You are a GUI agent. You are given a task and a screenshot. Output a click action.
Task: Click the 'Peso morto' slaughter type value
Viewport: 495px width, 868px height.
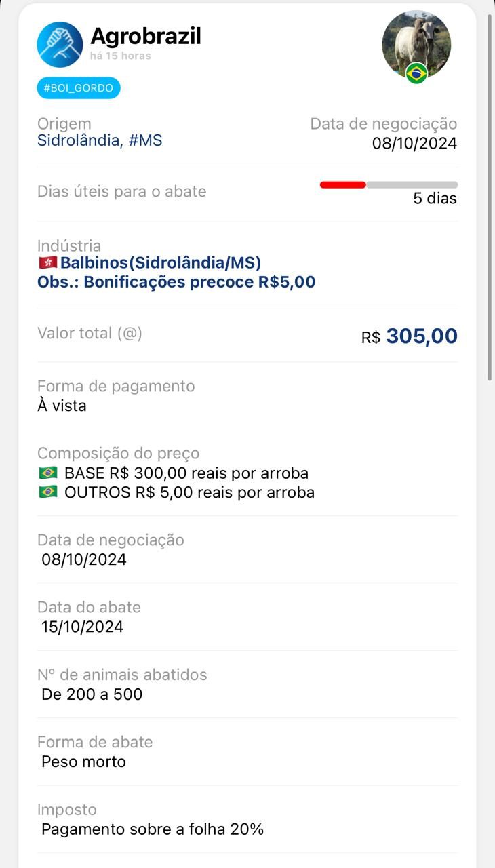pyautogui.click(x=84, y=762)
